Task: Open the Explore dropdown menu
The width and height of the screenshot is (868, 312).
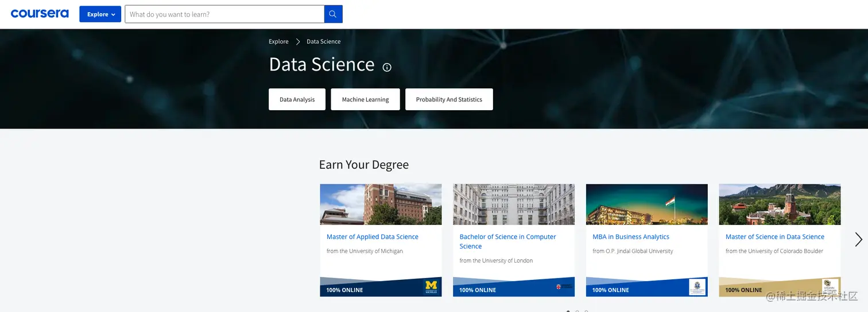Action: [x=100, y=14]
